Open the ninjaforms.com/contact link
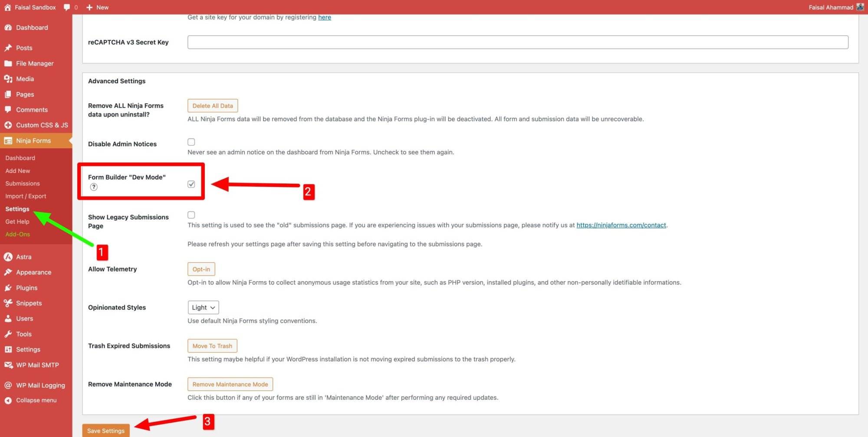 (621, 225)
